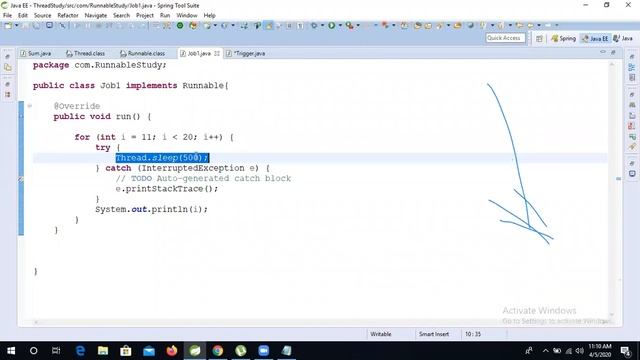Image resolution: width=640 pixels, height=360 pixels.
Task: Open the Source menu
Action: (42, 16)
